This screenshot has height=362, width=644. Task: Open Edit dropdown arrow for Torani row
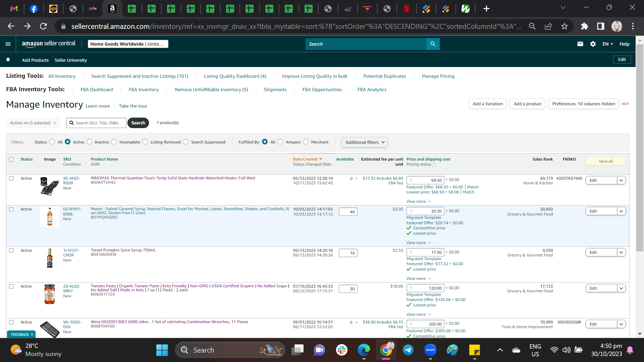click(621, 252)
